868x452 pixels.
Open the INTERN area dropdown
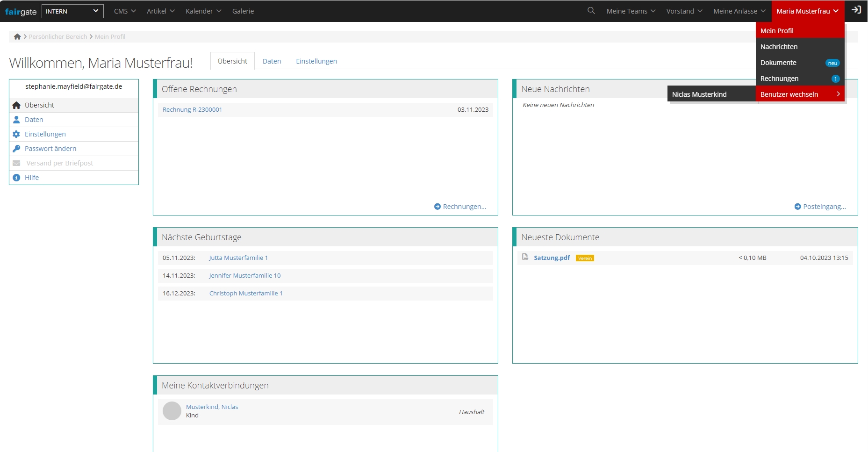point(72,11)
